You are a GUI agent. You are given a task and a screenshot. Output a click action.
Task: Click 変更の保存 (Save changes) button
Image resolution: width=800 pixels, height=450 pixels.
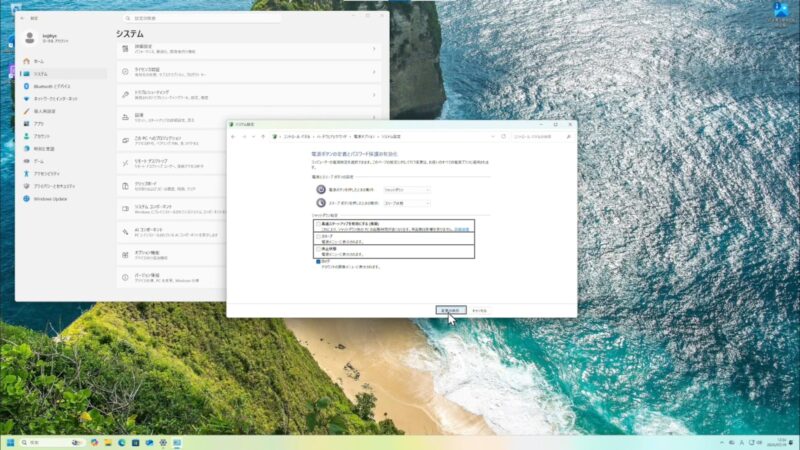[x=451, y=310]
